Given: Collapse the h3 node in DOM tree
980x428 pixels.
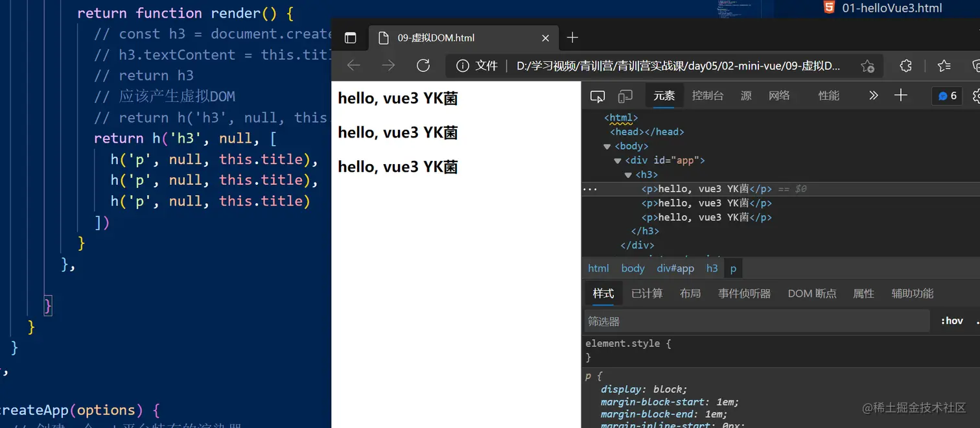Looking at the screenshot, I should coord(628,175).
